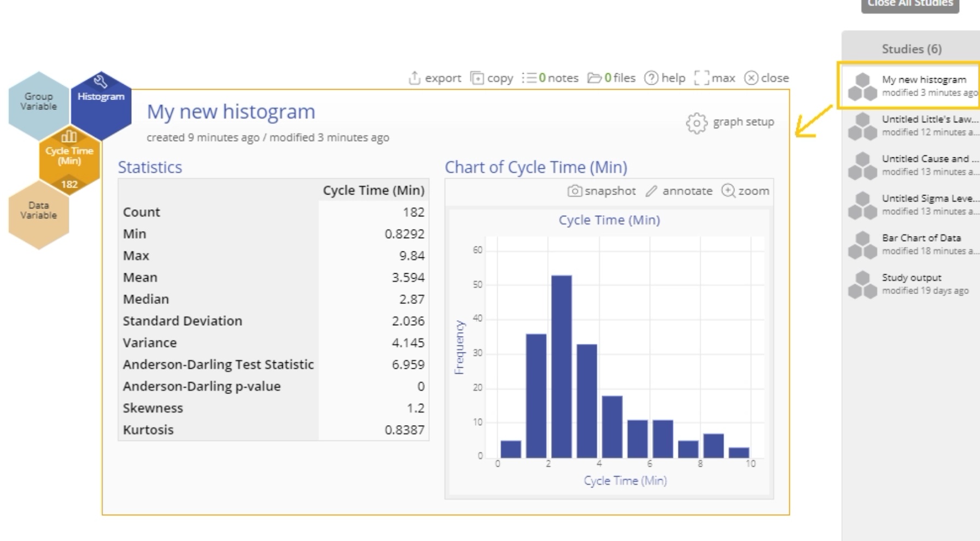Screen dimensions: 980x541
Task: Click the Close All Studies button
Action: click(910, 4)
